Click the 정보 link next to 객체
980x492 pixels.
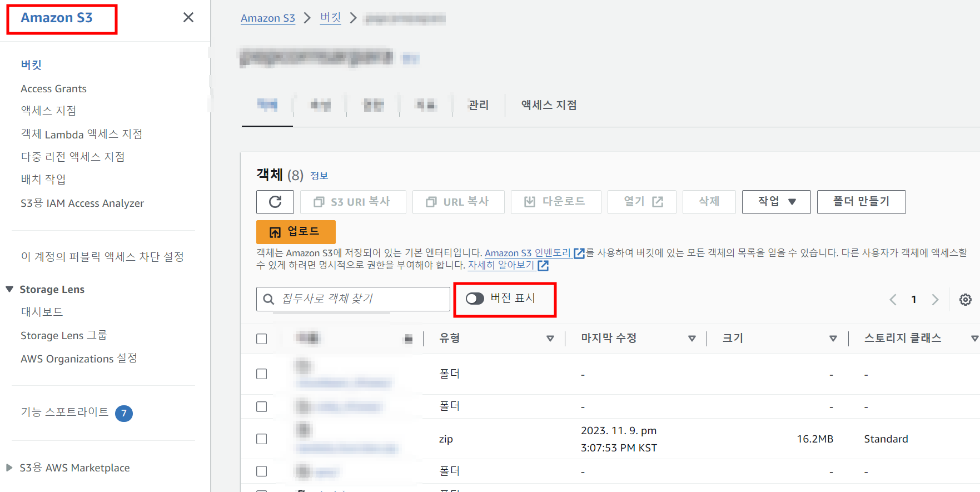[319, 176]
